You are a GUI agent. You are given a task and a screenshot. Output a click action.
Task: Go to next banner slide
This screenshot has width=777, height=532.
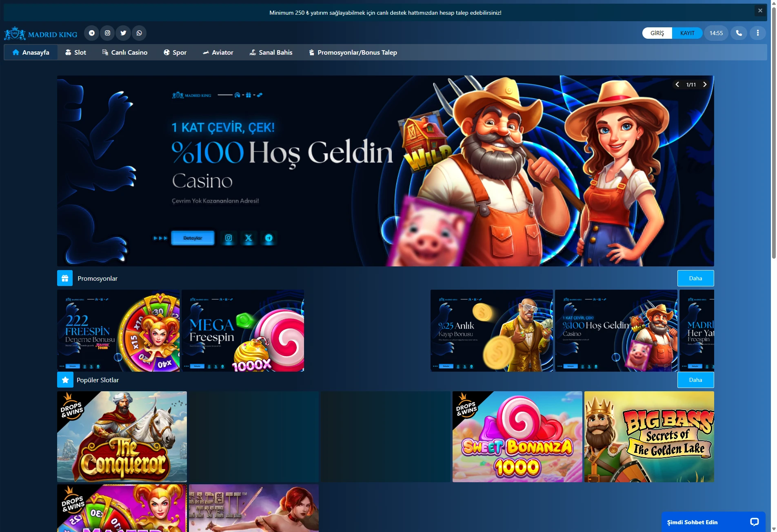coord(705,84)
